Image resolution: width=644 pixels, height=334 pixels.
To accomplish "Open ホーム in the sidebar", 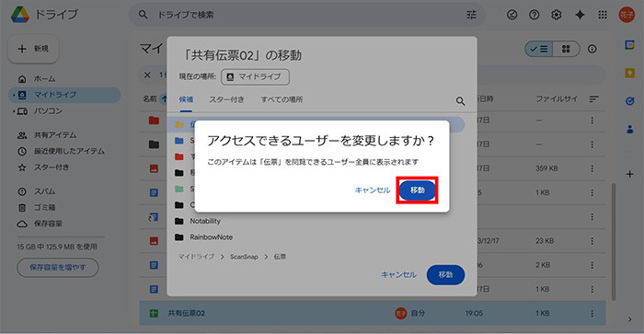I will click(44, 78).
